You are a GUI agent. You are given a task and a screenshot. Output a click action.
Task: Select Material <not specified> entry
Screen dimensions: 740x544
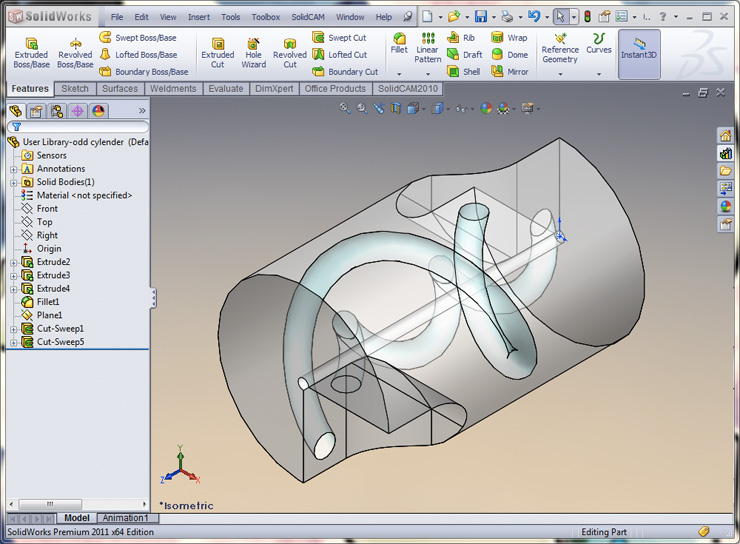point(77,195)
